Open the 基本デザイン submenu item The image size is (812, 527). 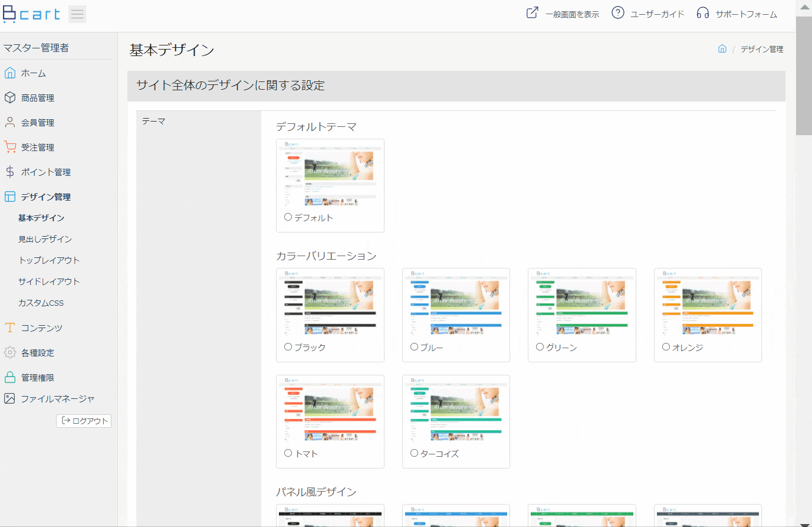(x=41, y=218)
